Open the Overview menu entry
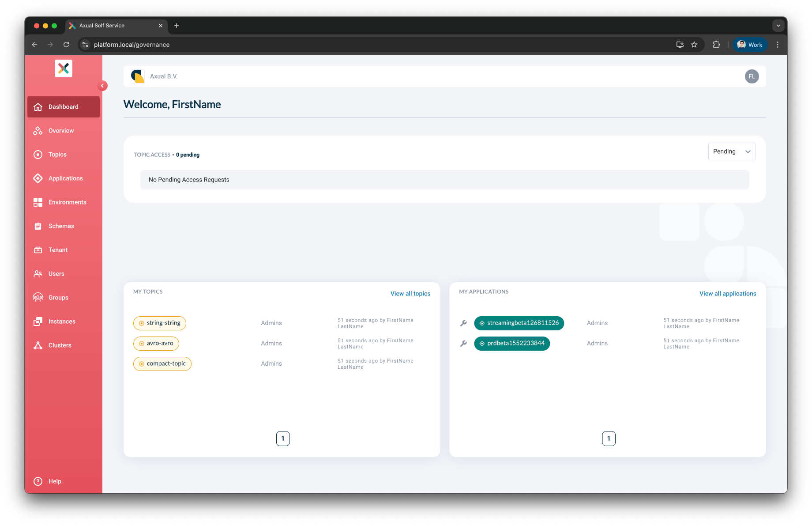 click(61, 130)
